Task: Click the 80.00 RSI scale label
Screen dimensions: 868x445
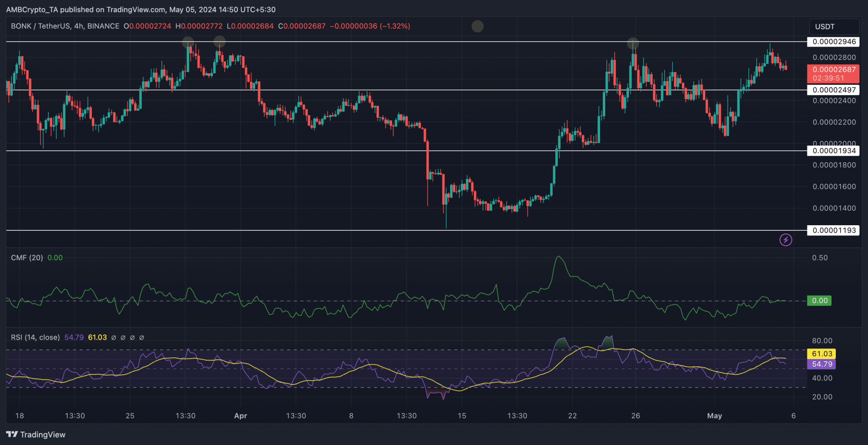Action: coord(822,340)
